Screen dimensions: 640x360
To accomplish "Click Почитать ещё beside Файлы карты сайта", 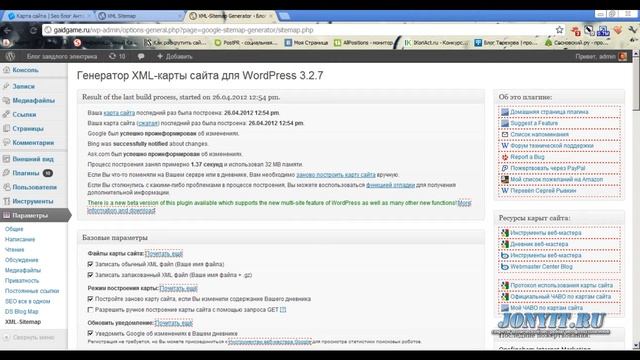I will point(164,253).
